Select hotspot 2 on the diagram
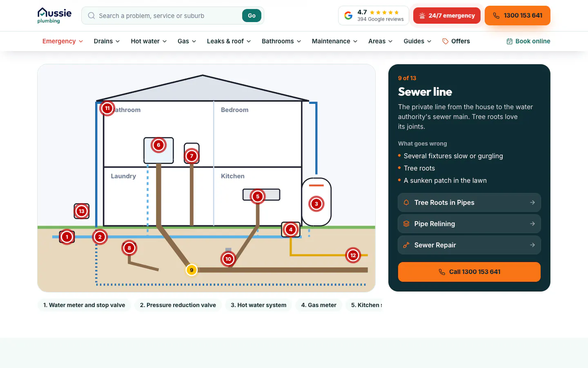 100,237
